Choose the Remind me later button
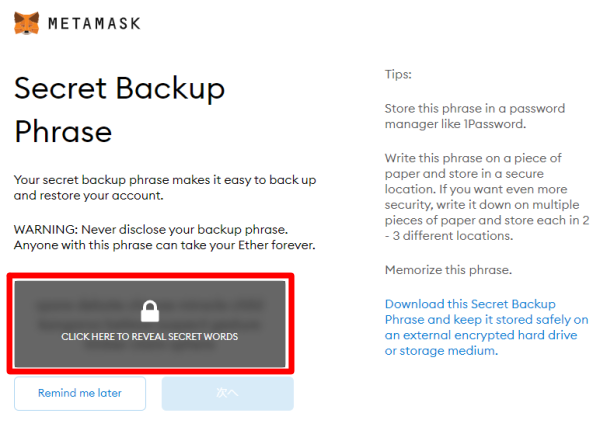 [80, 393]
